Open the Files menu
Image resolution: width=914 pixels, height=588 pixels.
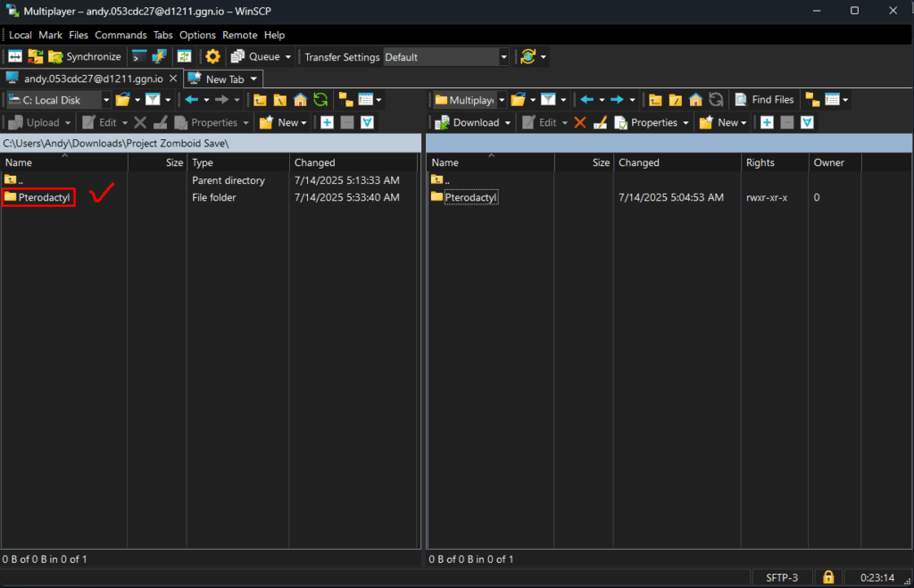(x=79, y=35)
